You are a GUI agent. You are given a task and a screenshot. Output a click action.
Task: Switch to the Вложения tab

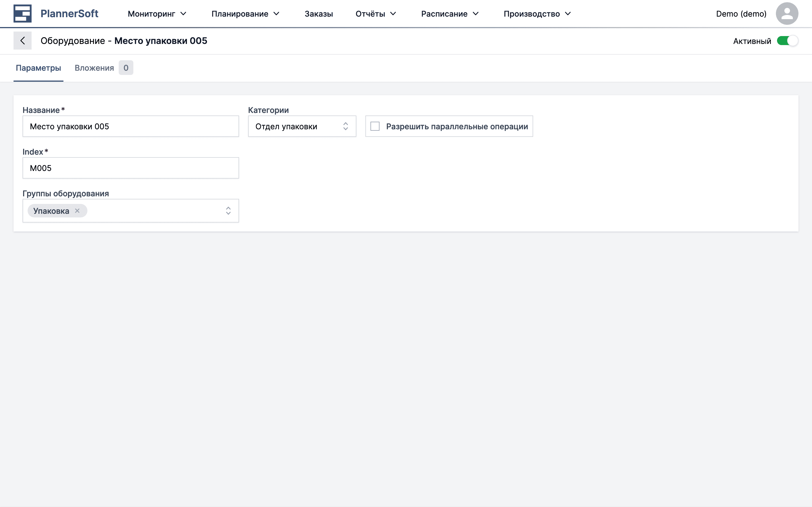click(94, 68)
